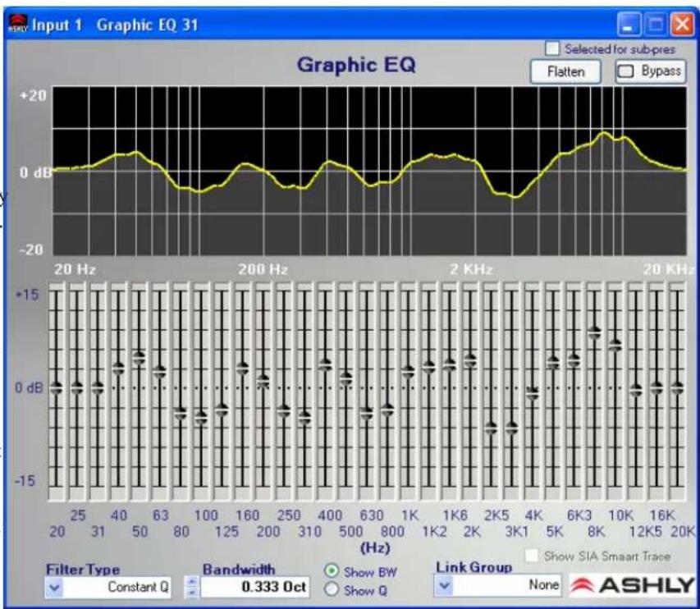This screenshot has width=700, height=609.
Task: Click the 2K band slider knob
Action: 470,359
